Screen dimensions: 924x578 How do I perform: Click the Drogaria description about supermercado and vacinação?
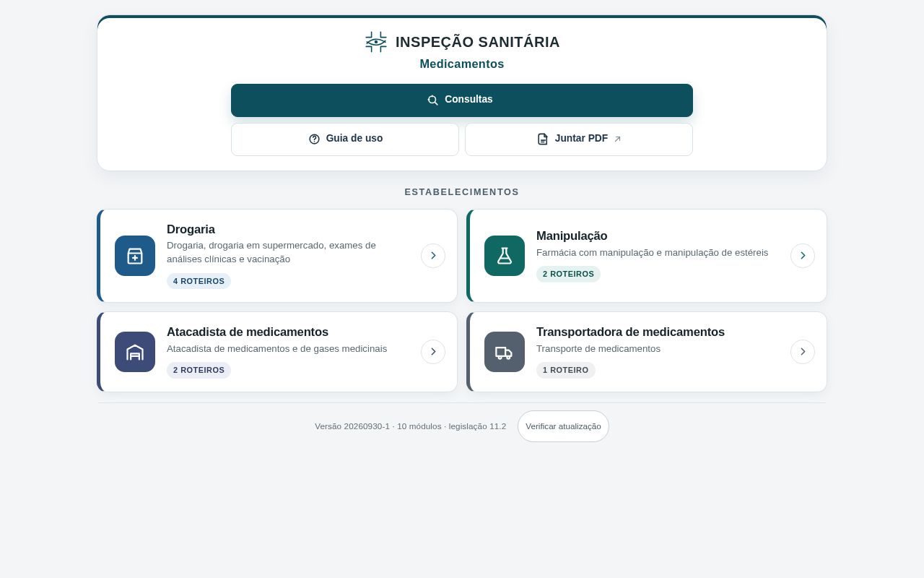click(x=271, y=252)
